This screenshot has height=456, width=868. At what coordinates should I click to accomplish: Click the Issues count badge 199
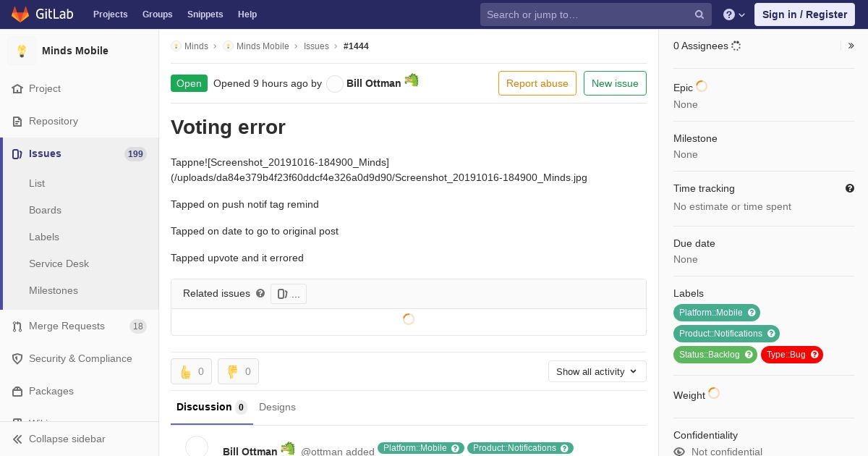(135, 154)
